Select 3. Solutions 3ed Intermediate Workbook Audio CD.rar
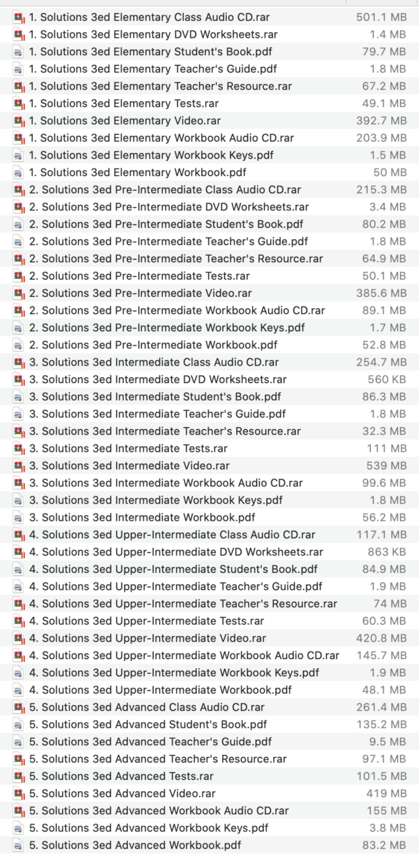The width and height of the screenshot is (419, 868). [166, 483]
